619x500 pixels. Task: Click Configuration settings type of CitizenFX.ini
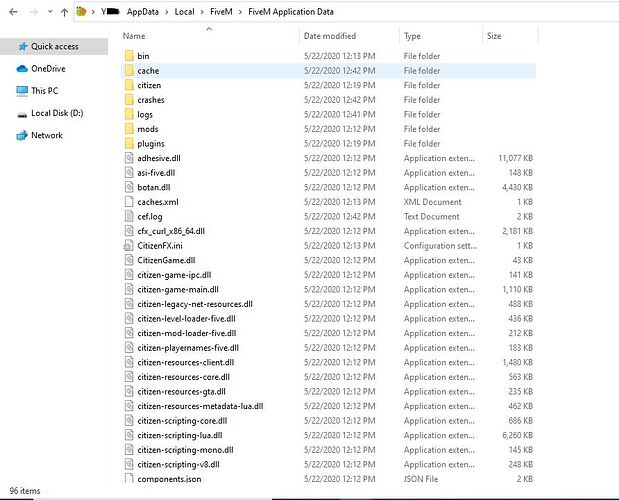pyautogui.click(x=440, y=245)
